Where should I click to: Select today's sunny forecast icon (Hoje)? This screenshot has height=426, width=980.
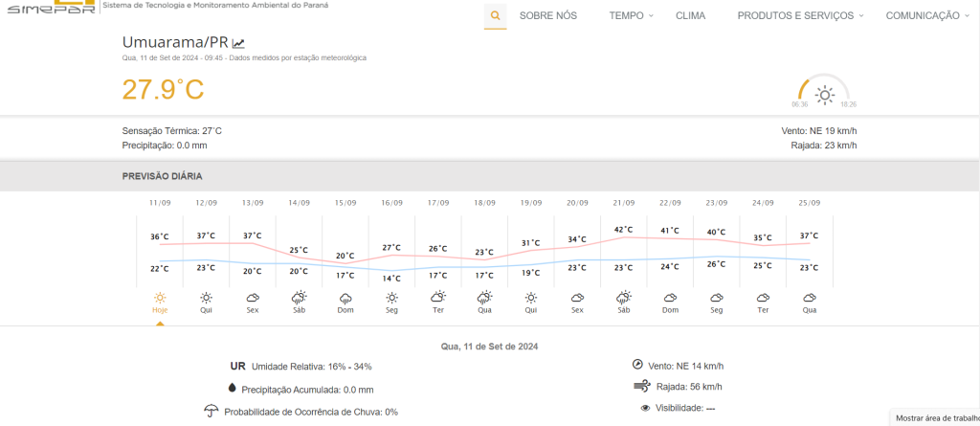(160, 298)
